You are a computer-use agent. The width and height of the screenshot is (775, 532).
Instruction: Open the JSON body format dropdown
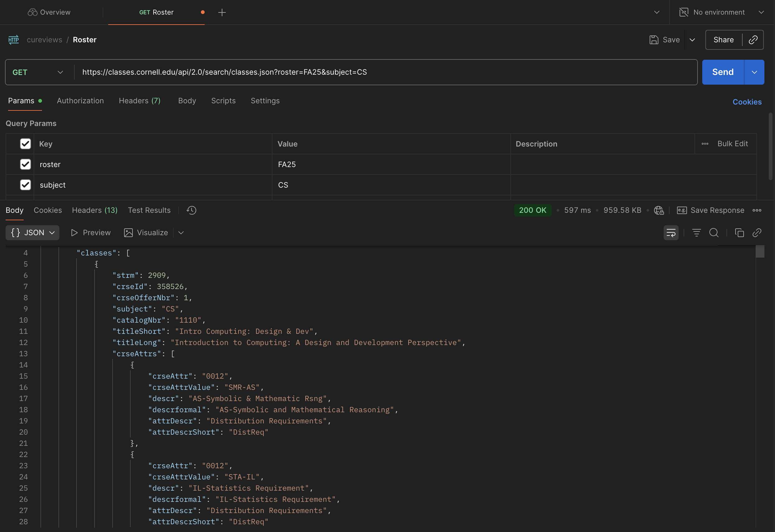32,232
